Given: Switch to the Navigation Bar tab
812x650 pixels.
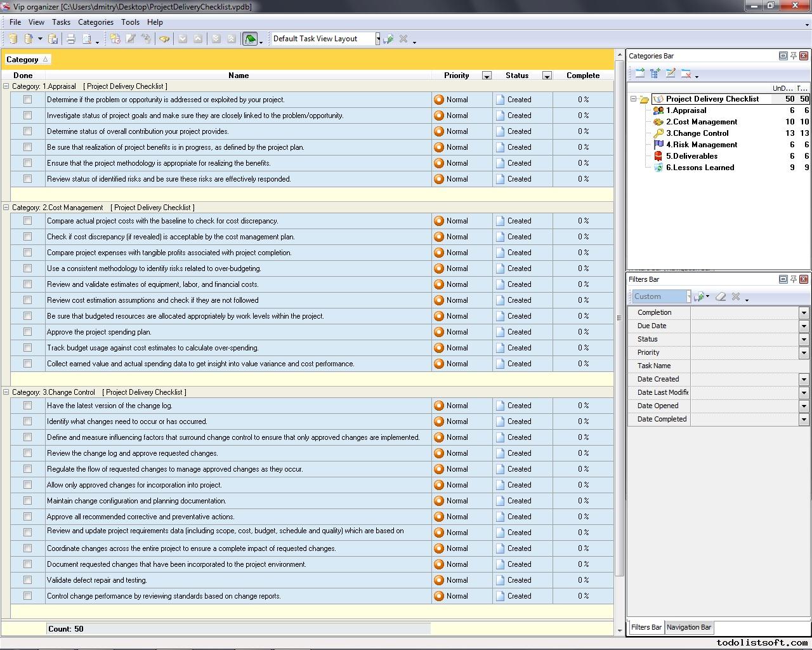Looking at the screenshot, I should click(x=688, y=627).
